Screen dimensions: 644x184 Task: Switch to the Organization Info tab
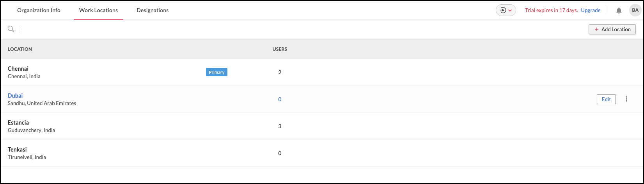pyautogui.click(x=39, y=11)
